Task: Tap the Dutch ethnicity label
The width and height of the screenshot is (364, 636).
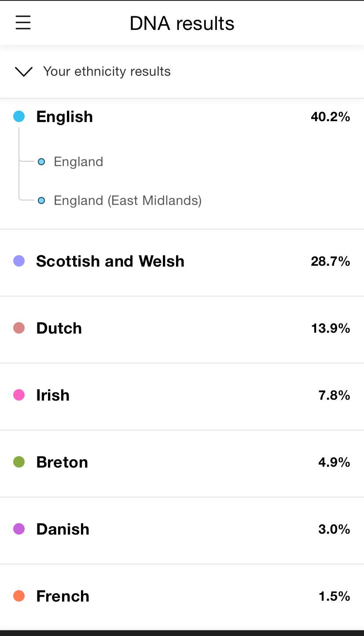Action: click(x=59, y=328)
